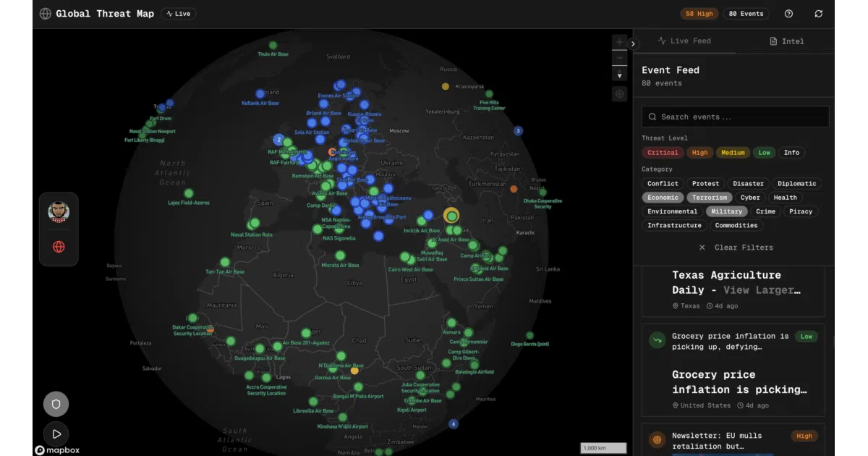Click the Low badge on grocery card

coord(807,337)
